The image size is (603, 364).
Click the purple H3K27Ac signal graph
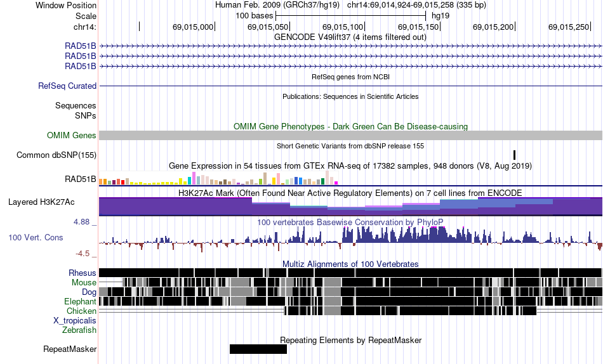pyautogui.click(x=351, y=206)
